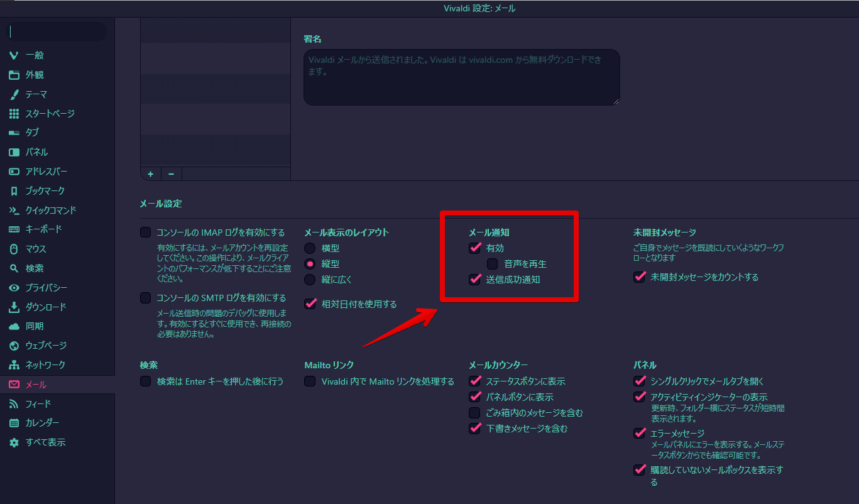859x504 pixels.
Task: Click the 未開封メッセージ heading text
Action: 665,233
